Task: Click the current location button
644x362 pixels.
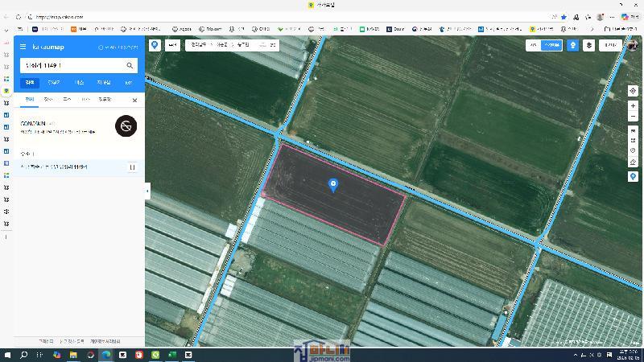Action: [633, 91]
